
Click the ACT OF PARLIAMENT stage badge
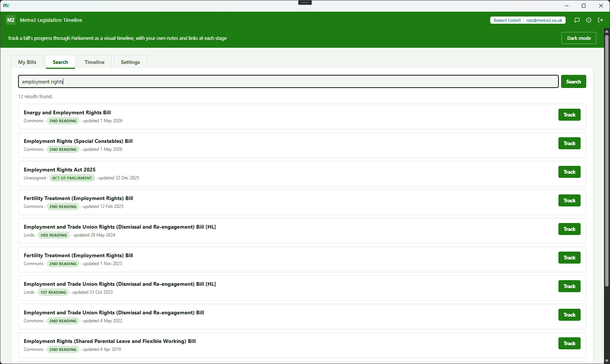tap(72, 178)
